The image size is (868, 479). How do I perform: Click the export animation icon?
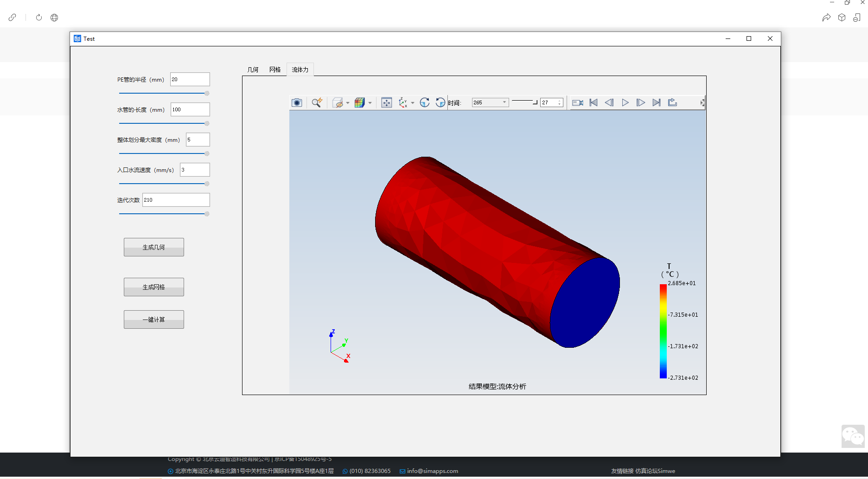[x=672, y=102]
